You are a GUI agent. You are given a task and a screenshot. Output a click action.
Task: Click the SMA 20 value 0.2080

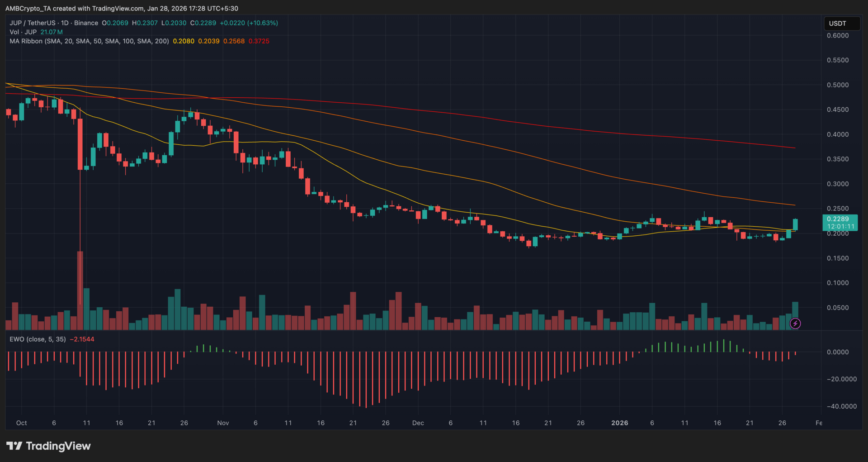pos(184,41)
